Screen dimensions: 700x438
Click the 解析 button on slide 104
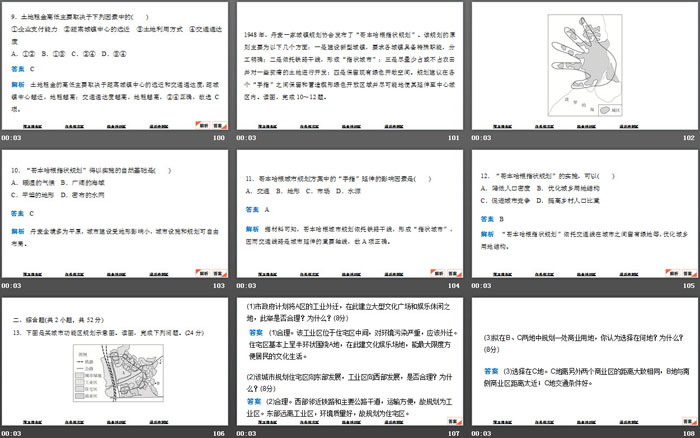[x=438, y=273]
